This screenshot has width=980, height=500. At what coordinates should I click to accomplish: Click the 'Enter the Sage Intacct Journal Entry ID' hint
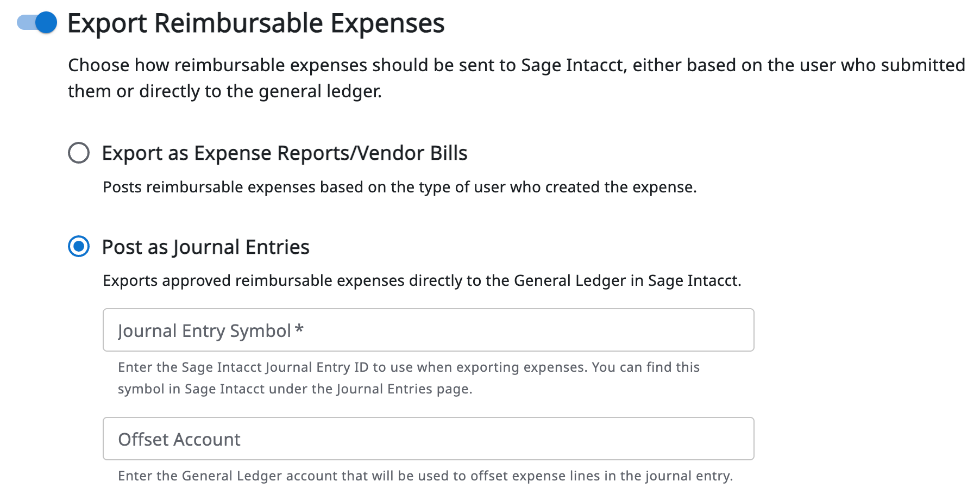(x=409, y=367)
